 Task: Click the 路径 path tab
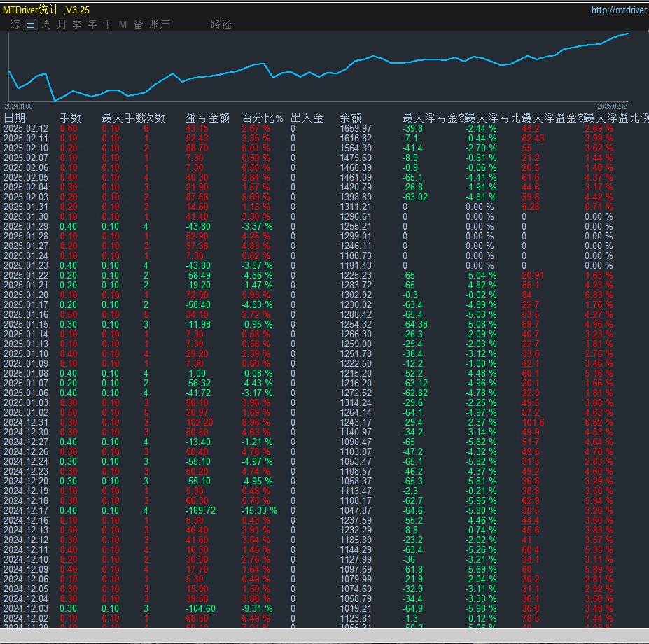[x=221, y=24]
